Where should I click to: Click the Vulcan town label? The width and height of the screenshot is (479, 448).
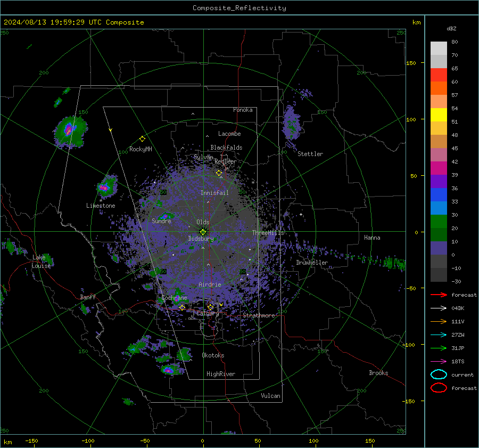(270, 396)
